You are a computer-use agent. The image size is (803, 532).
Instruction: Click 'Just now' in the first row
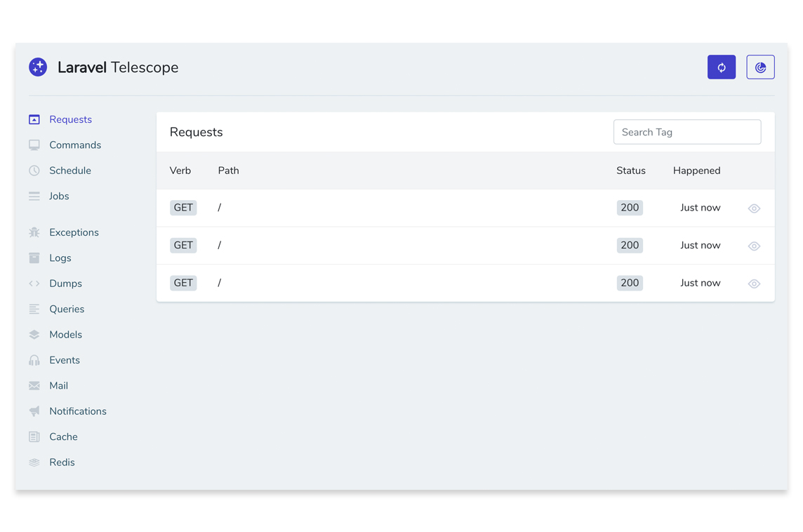click(x=700, y=207)
